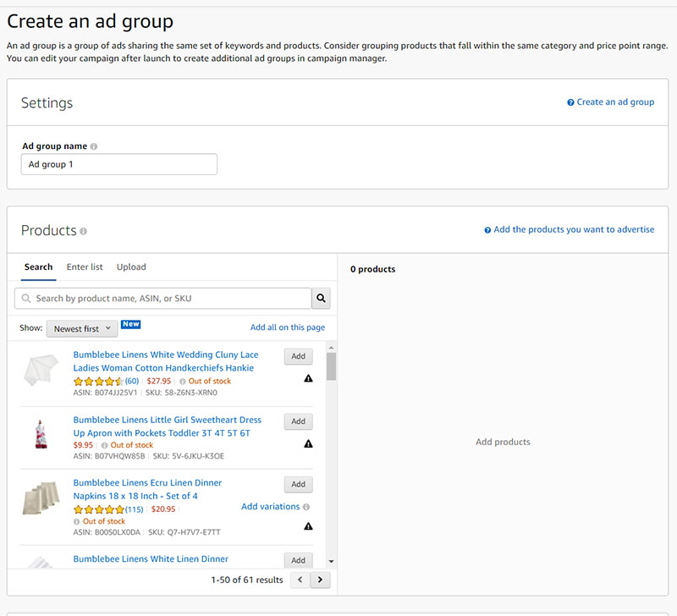677x616 pixels.
Task: Add the Cluny Lace Handkerchiefs product
Action: (x=298, y=356)
